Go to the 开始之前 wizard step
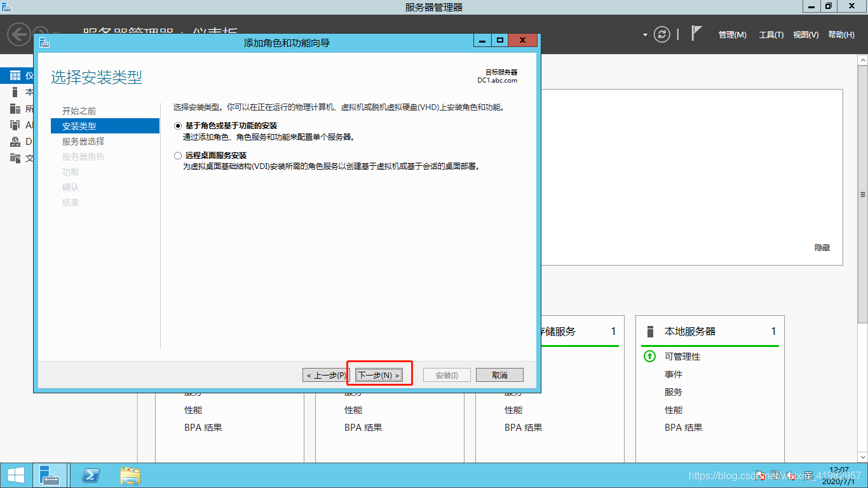The image size is (868, 488). click(x=79, y=111)
